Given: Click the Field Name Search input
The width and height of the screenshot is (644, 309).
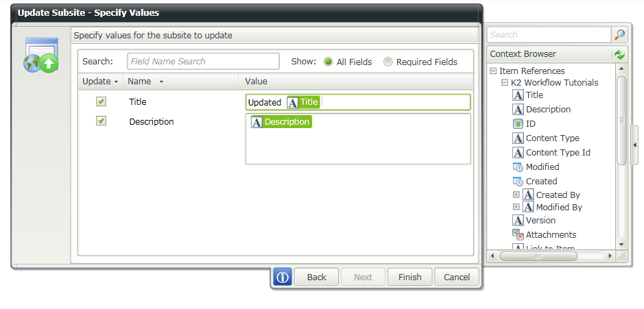Looking at the screenshot, I should (x=203, y=62).
